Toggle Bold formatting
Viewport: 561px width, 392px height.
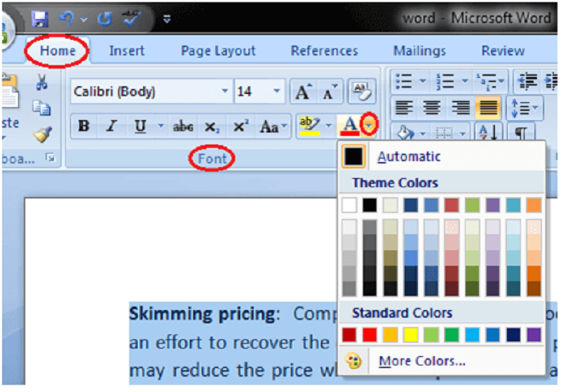[83, 127]
